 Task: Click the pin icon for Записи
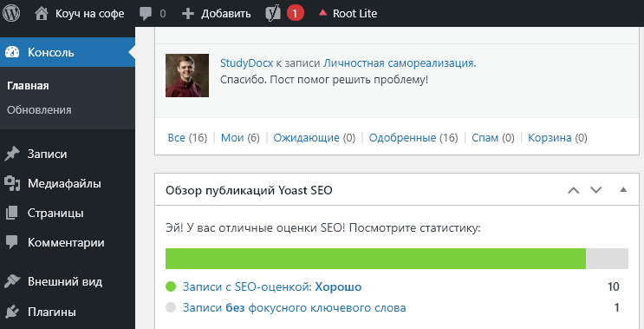(x=12, y=155)
